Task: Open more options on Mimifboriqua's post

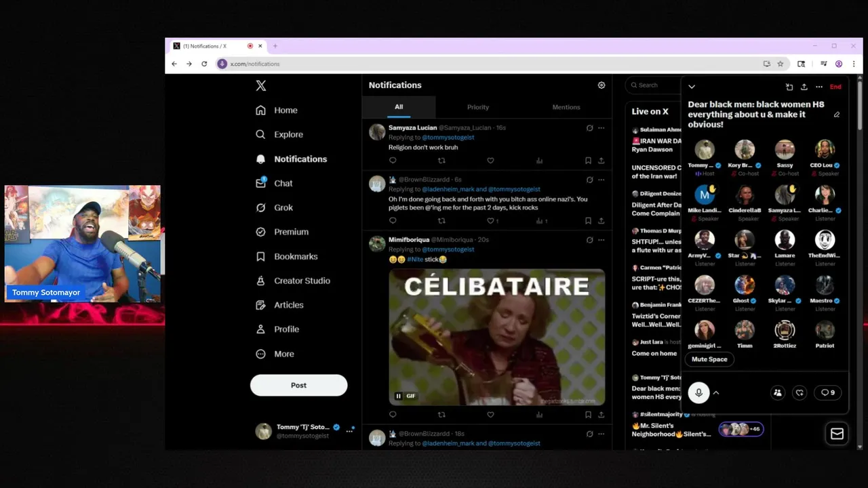Action: point(601,240)
